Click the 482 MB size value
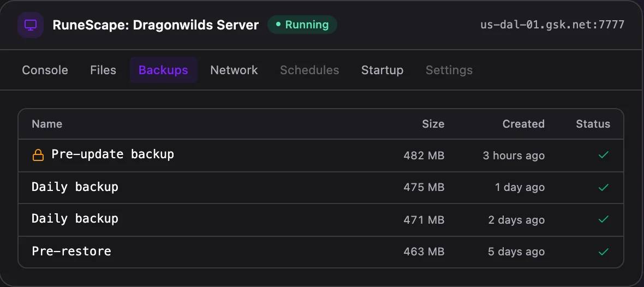 [x=424, y=156]
